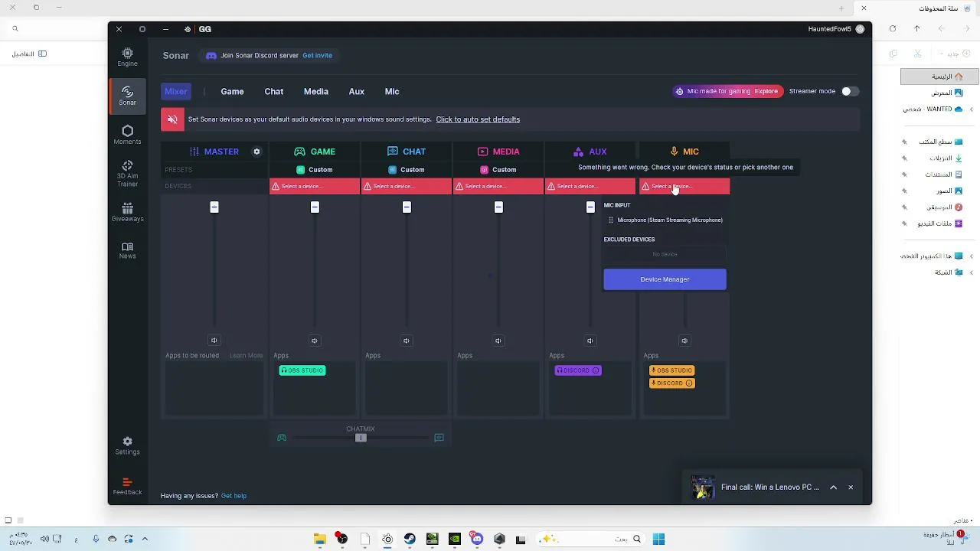Switch to the Chat tab
980x551 pixels.
click(x=273, y=91)
